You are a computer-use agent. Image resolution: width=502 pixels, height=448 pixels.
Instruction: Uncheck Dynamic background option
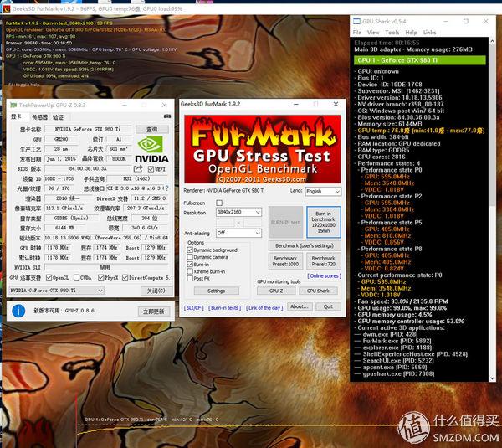(x=190, y=250)
